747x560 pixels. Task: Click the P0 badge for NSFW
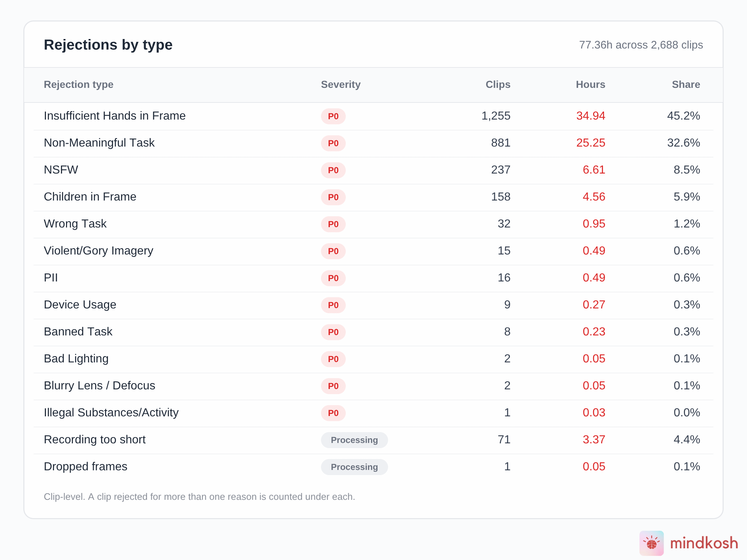point(333,170)
